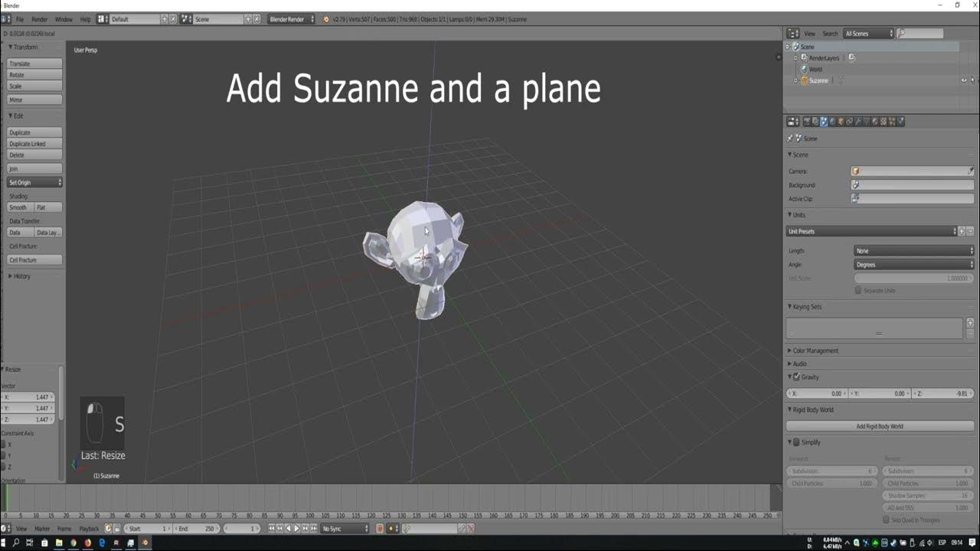Viewport: 980px width, 551px height.
Task: Enable Constraint Axis Z checkbox
Action: [4, 467]
